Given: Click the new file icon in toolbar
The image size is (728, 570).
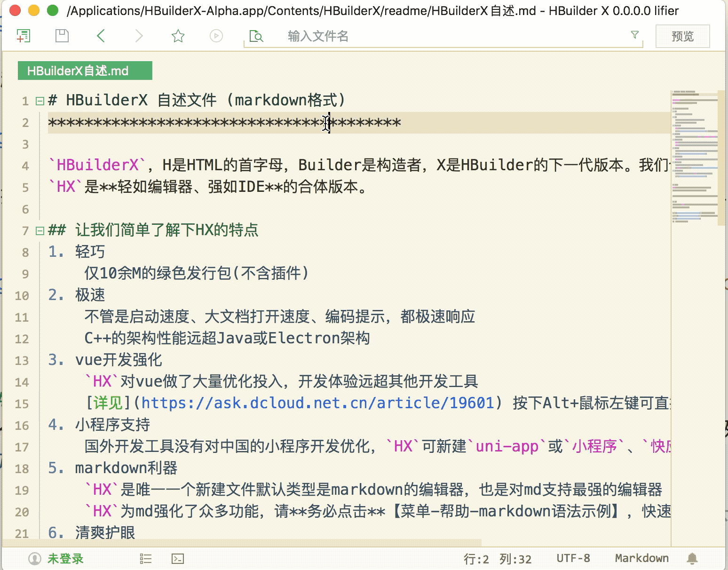Looking at the screenshot, I should click(x=23, y=36).
